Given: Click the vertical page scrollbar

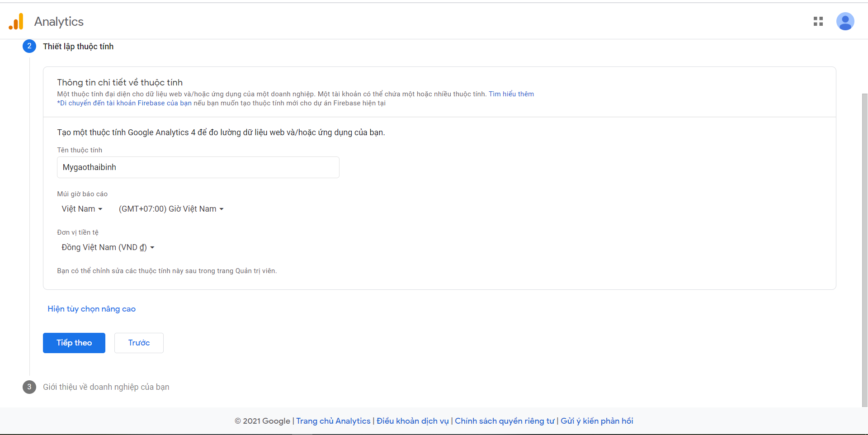Looking at the screenshot, I should click(x=864, y=249).
